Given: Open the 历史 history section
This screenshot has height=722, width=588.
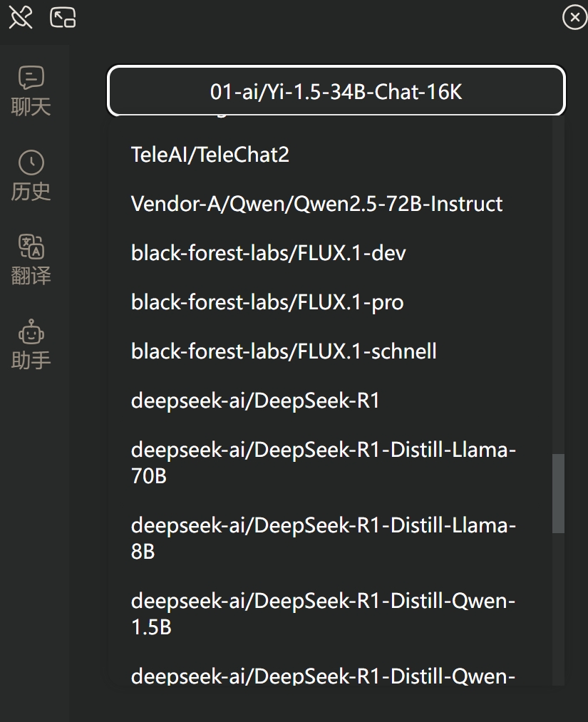Looking at the screenshot, I should point(31,175).
